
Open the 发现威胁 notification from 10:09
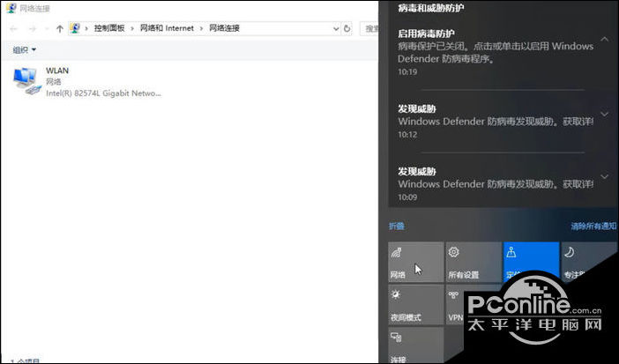[496, 183]
